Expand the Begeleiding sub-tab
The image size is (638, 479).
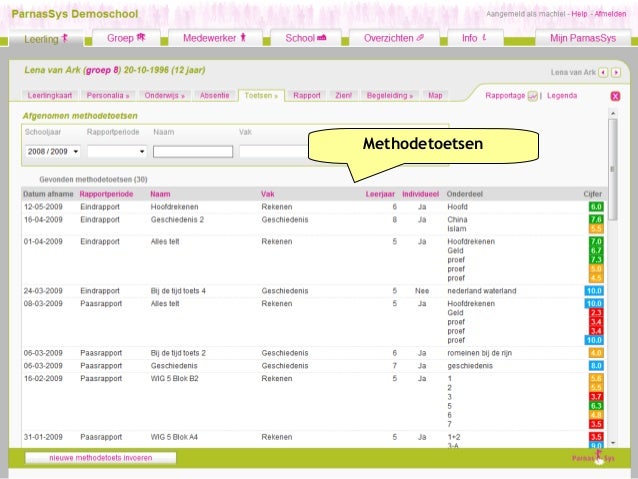click(390, 96)
